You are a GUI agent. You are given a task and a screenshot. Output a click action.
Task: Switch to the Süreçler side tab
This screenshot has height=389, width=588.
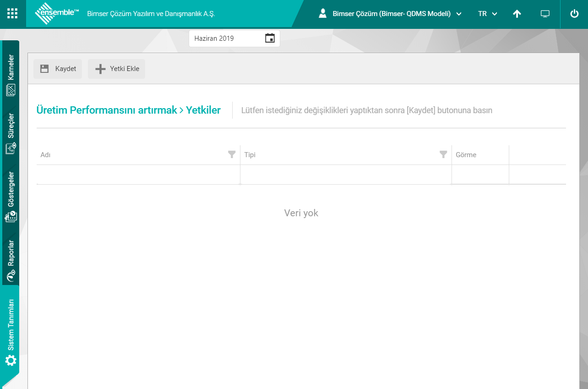(11, 133)
